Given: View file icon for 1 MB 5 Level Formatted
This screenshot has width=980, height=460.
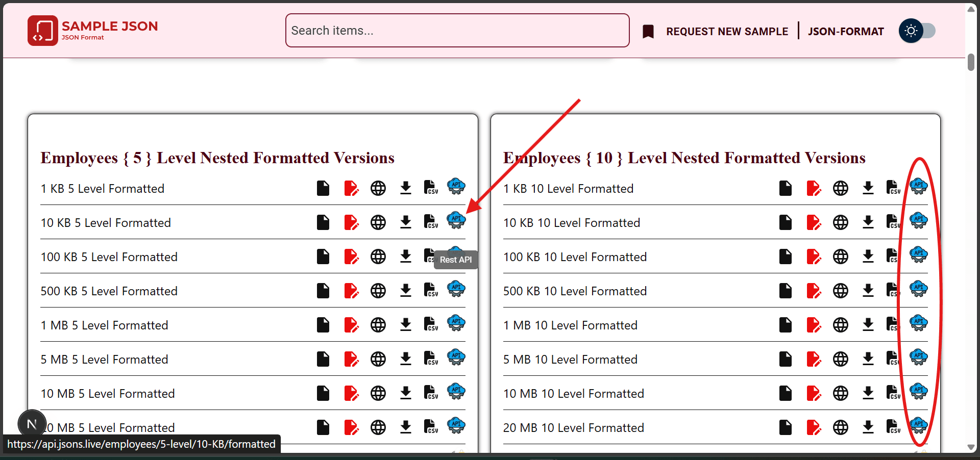Looking at the screenshot, I should (323, 325).
